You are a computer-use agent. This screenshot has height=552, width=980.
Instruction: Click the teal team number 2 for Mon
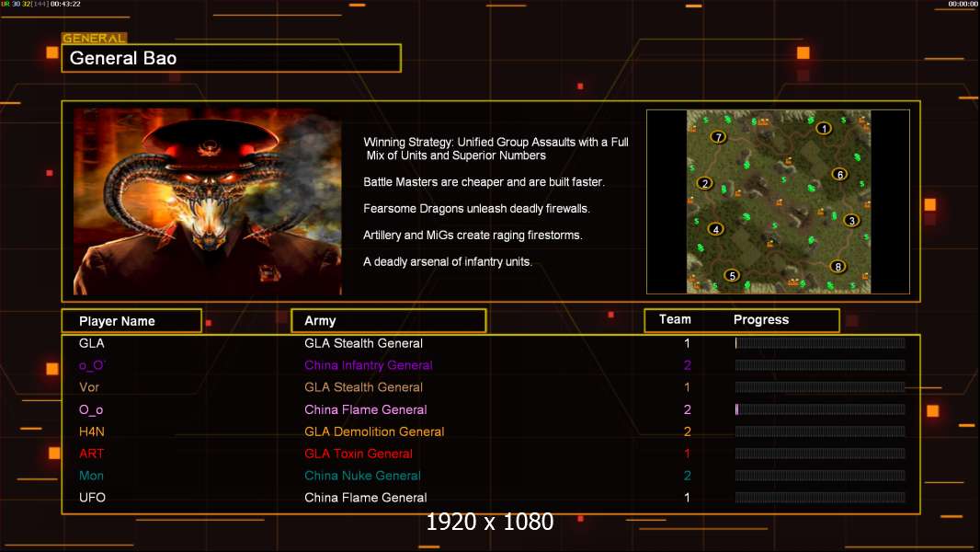pos(688,476)
